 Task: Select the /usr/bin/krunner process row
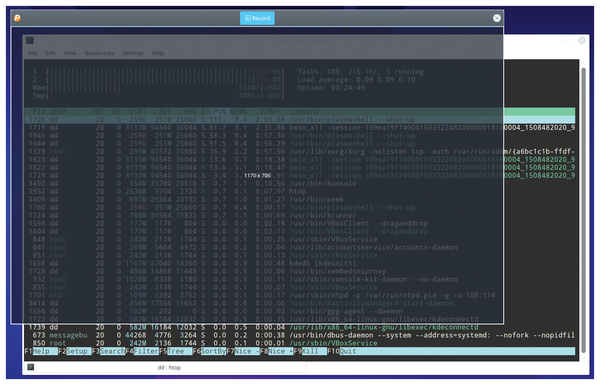[300, 215]
